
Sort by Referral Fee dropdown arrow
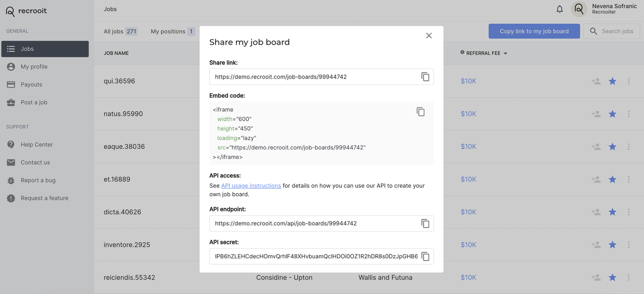tap(505, 53)
